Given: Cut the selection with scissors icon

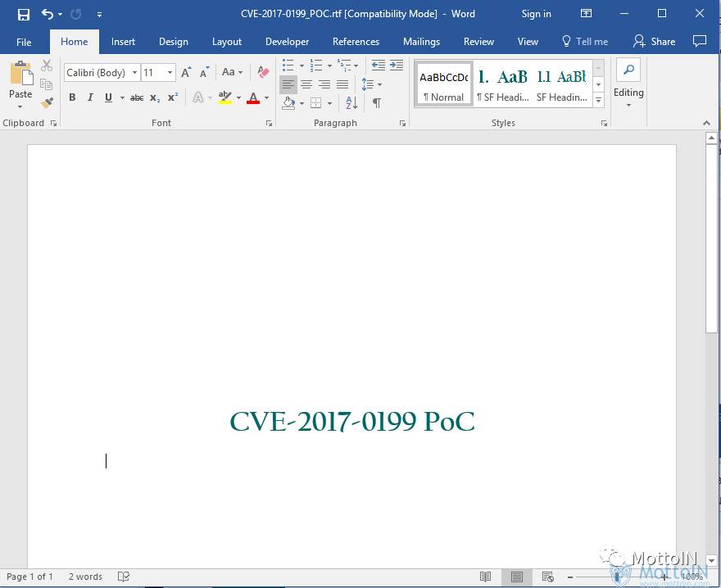Looking at the screenshot, I should (x=47, y=66).
